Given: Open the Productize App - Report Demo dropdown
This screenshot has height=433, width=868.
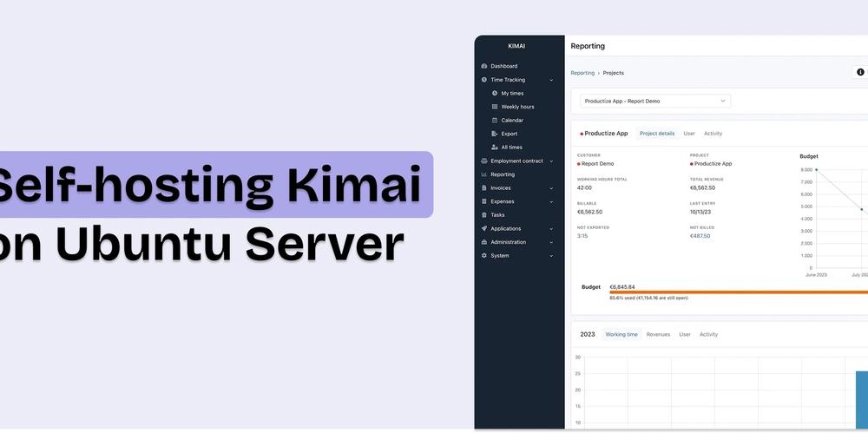Looking at the screenshot, I should tap(655, 102).
